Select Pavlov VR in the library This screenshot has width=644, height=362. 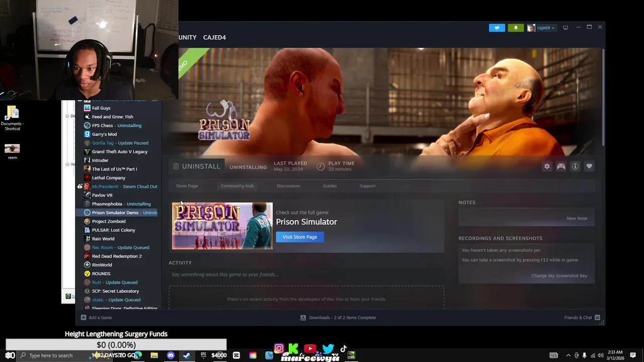[x=102, y=195]
